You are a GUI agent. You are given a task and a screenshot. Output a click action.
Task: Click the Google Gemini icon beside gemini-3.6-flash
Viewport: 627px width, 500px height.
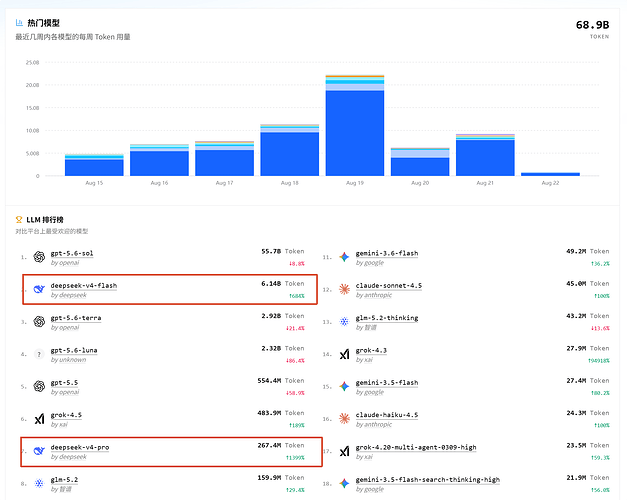[x=344, y=257]
